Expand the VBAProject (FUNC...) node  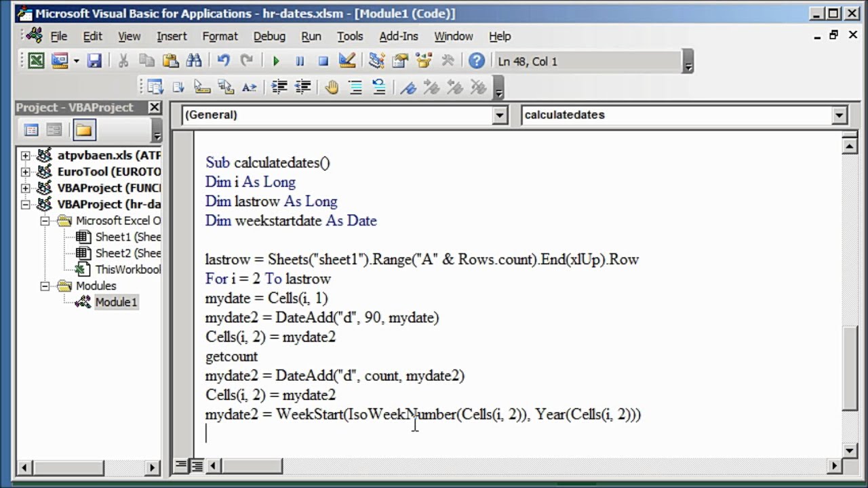(x=26, y=188)
